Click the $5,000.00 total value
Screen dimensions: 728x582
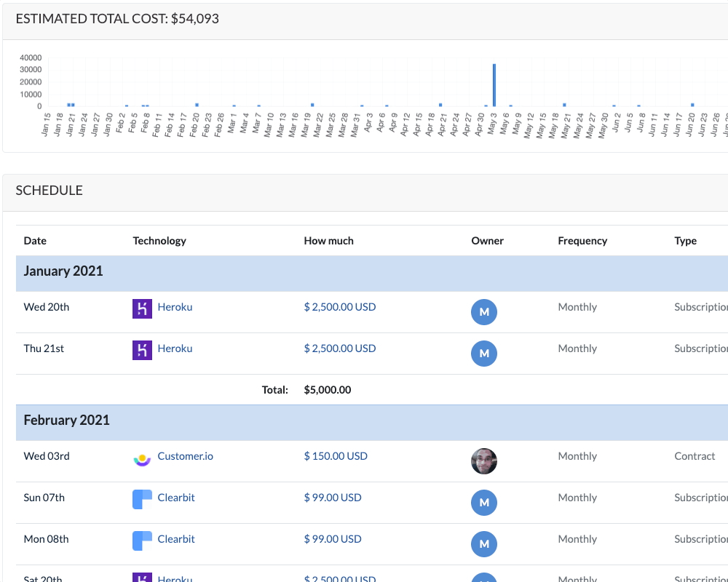click(x=328, y=389)
